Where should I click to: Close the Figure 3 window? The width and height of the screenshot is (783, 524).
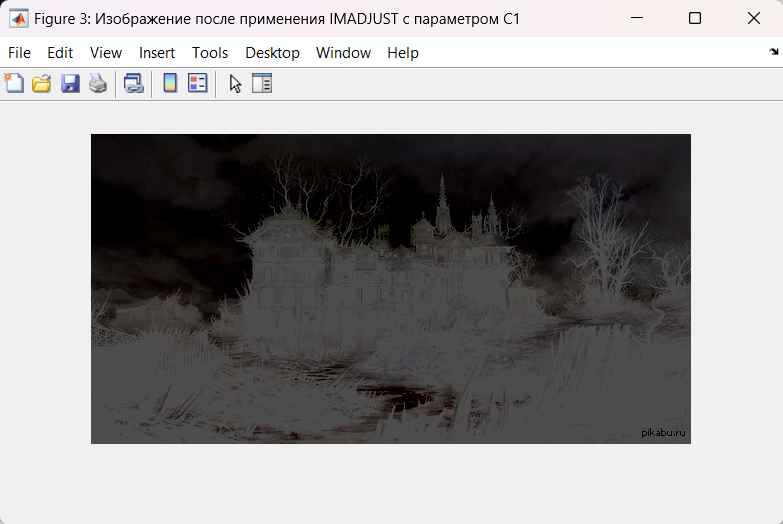tap(754, 18)
